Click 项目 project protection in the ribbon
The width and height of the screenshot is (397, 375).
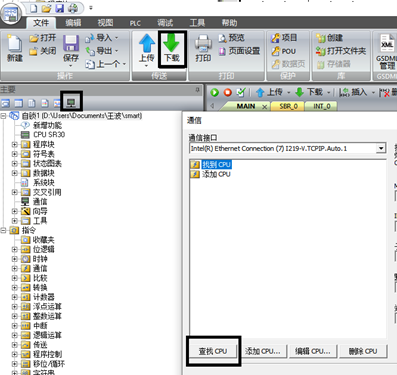[x=284, y=38]
